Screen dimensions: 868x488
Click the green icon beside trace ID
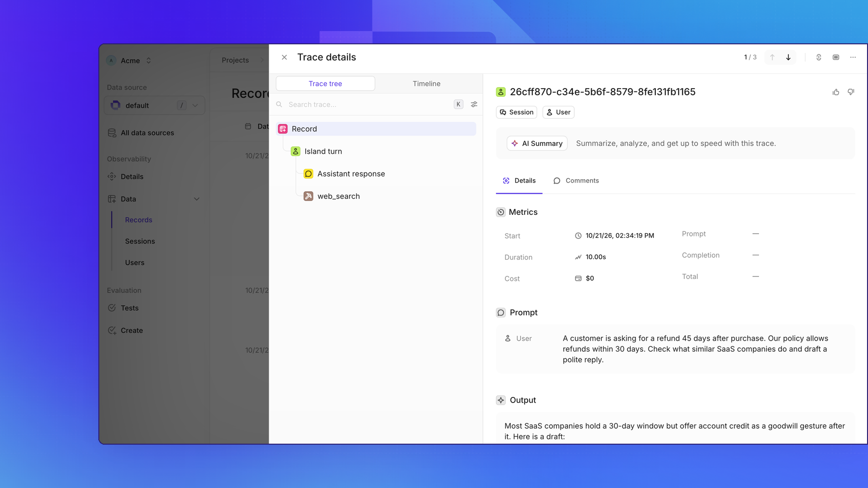point(501,92)
